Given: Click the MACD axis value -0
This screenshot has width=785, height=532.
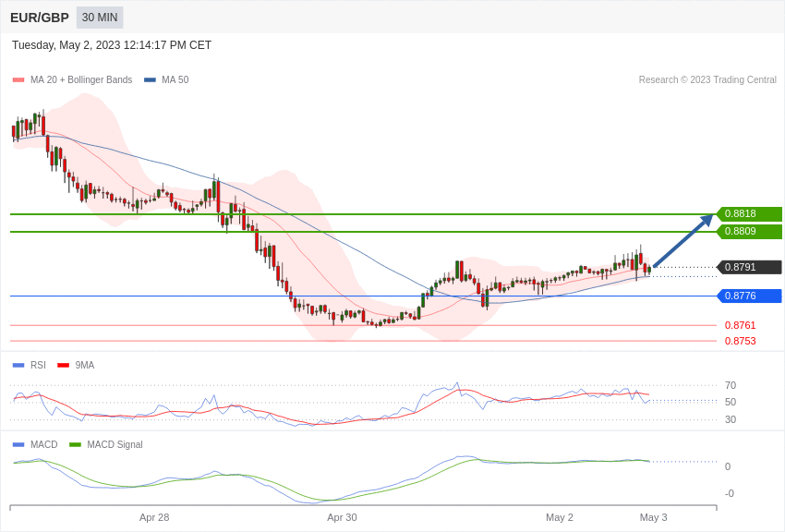Looking at the screenshot, I should click(730, 493).
